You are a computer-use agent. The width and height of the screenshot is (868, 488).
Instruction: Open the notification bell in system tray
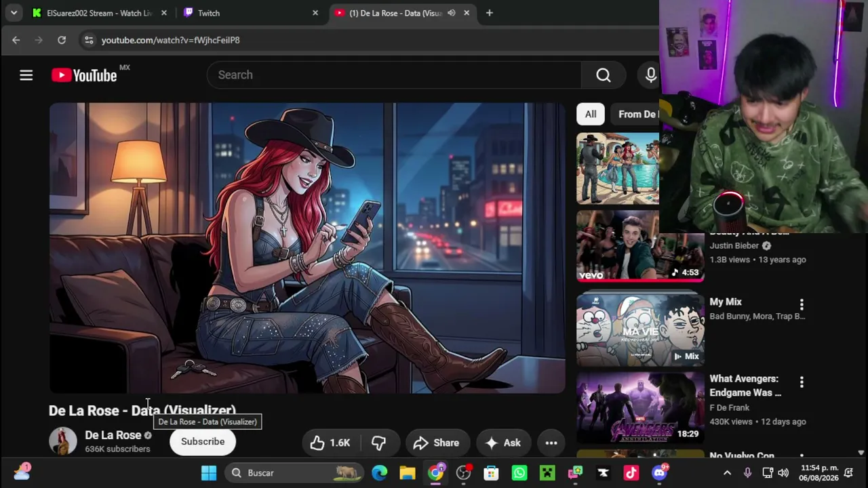point(848,472)
